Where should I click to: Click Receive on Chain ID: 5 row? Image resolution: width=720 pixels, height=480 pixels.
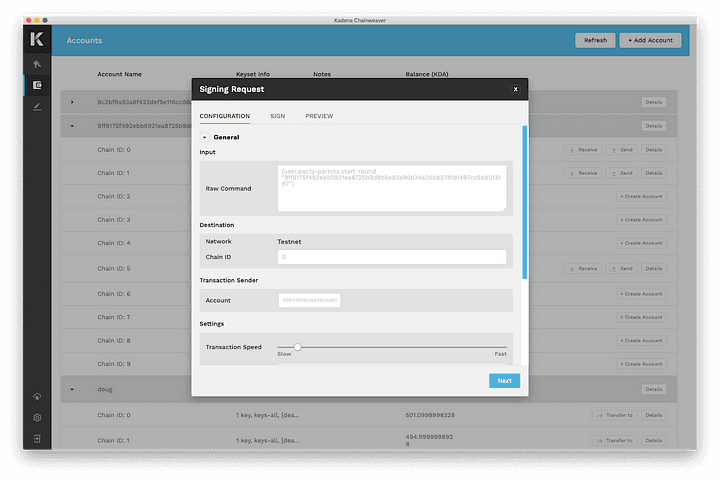[x=583, y=269]
